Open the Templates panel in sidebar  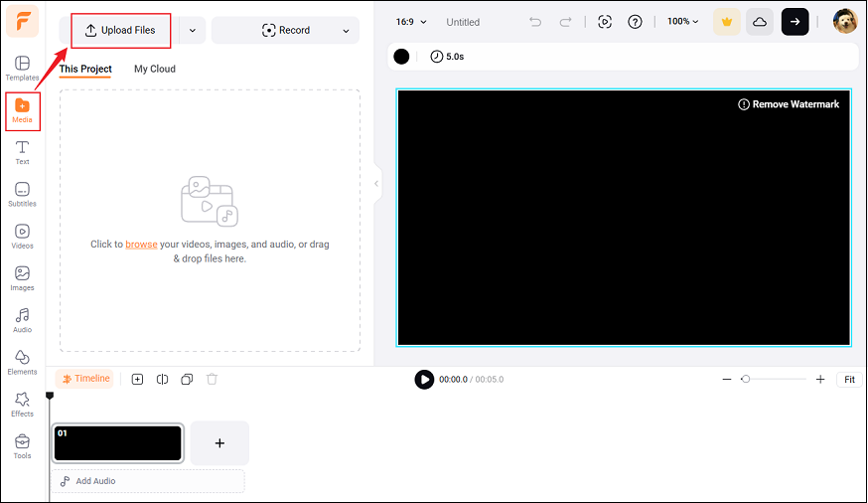[22, 68]
